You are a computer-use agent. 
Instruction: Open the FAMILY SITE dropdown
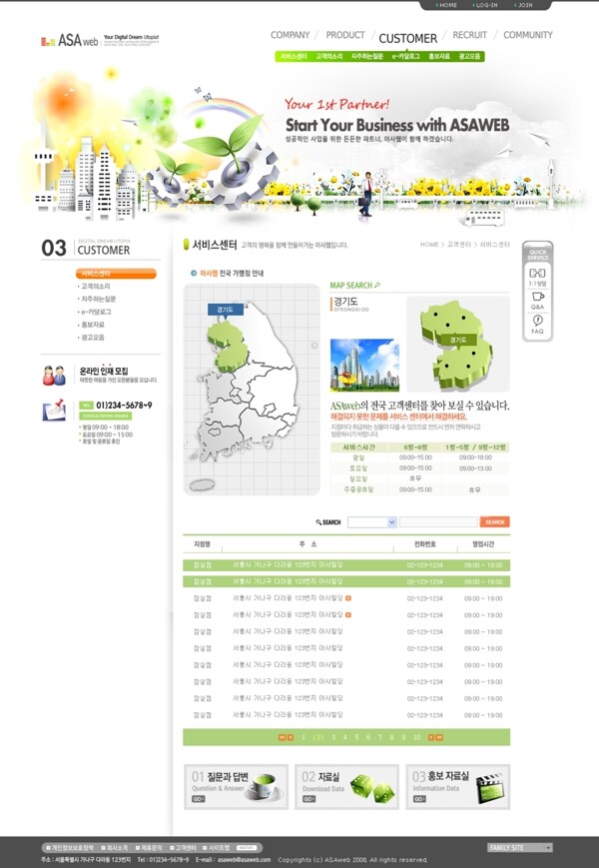point(520,847)
